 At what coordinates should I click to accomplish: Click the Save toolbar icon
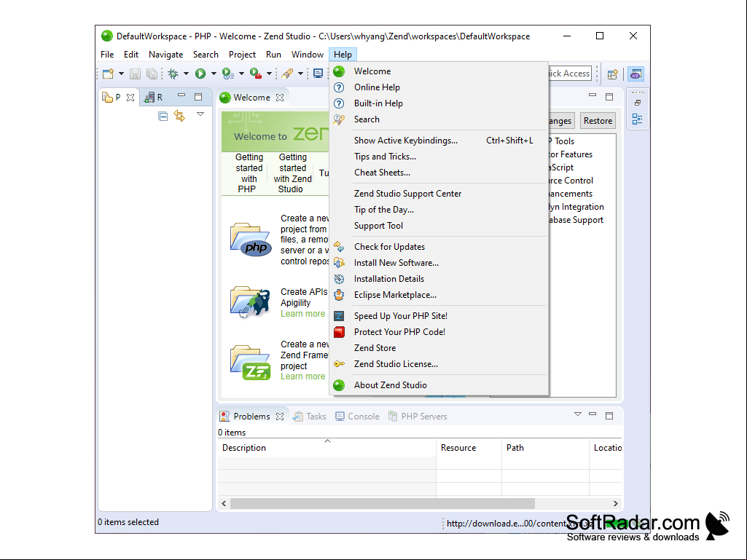point(135,74)
